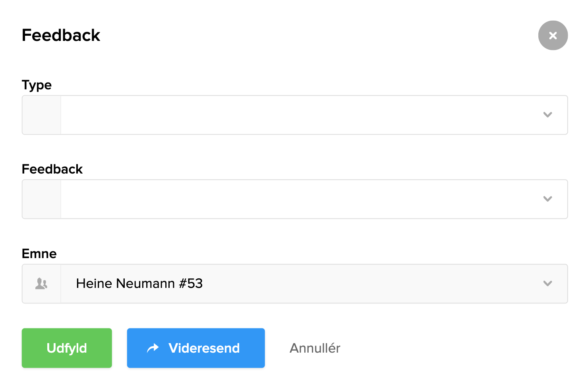Expand the Type dropdown chevron

pyautogui.click(x=547, y=115)
